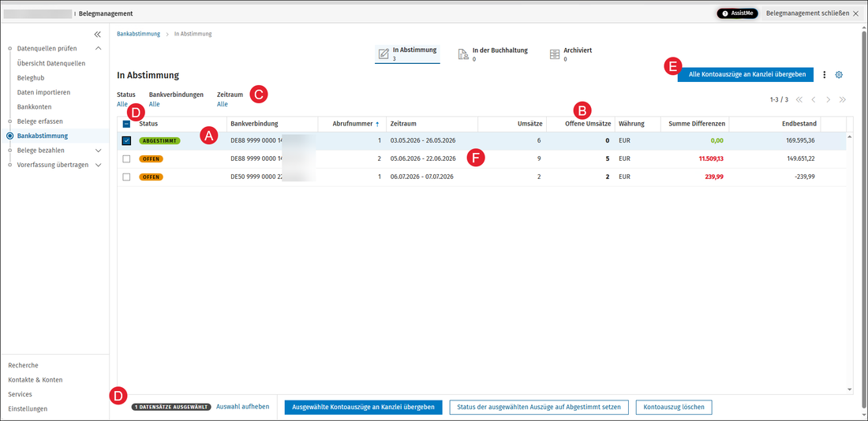Open Übersicht Datenquellen in sidebar
The image size is (868, 421).
[x=51, y=63]
